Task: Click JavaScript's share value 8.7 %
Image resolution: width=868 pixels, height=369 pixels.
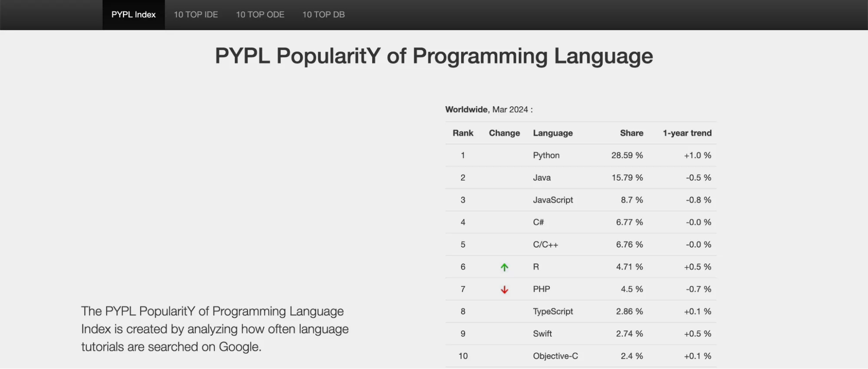Action: point(632,200)
